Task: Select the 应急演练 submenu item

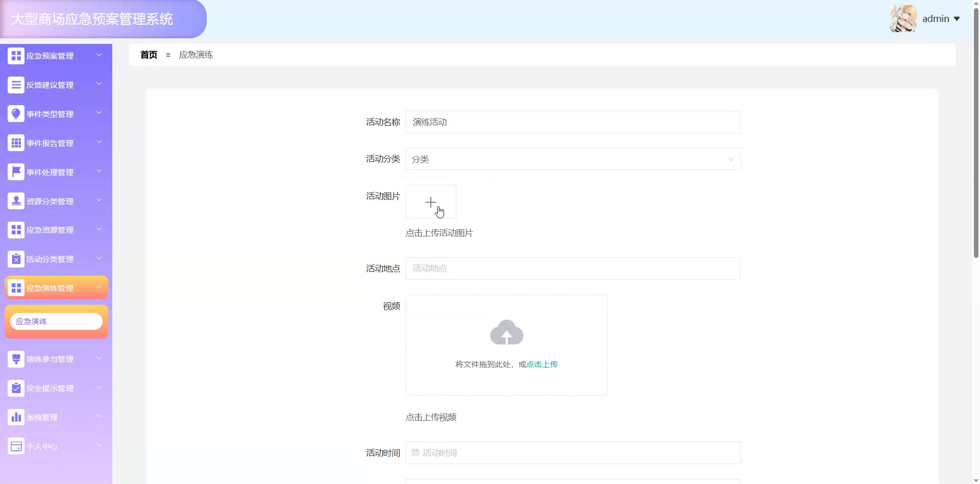Action: pyautogui.click(x=56, y=322)
